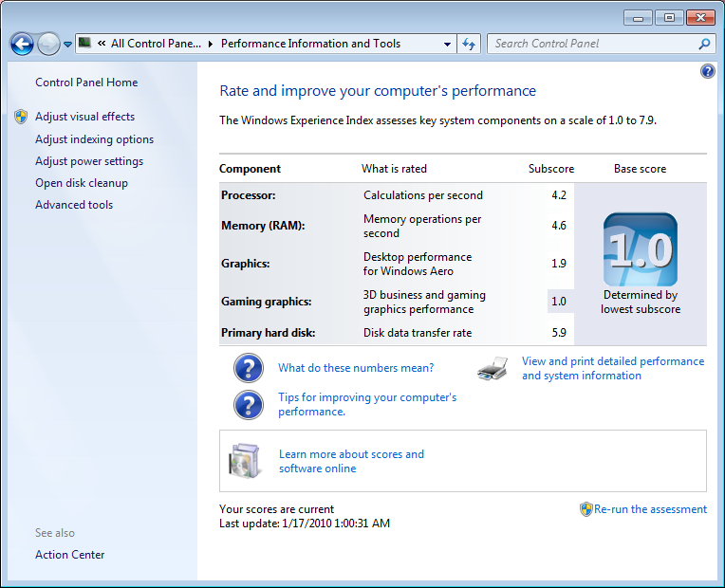Click the 'Last update: 1/17/2010 1:00:31 AM' text
This screenshot has width=725, height=588.
(305, 524)
